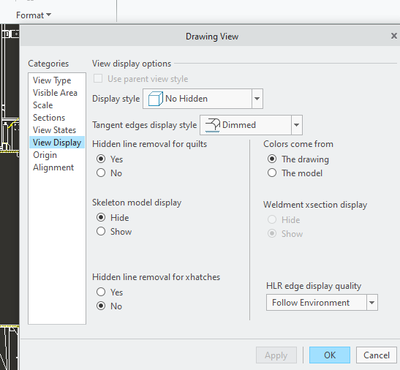Click the No Hidden cube icon

155,99
